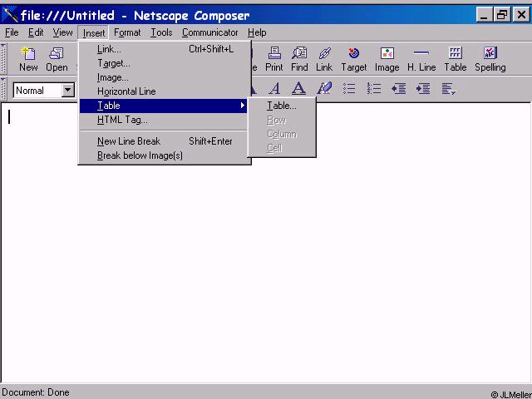Close the Netscape Composer window
Viewport: 532px width, 399px height.
[521, 15]
